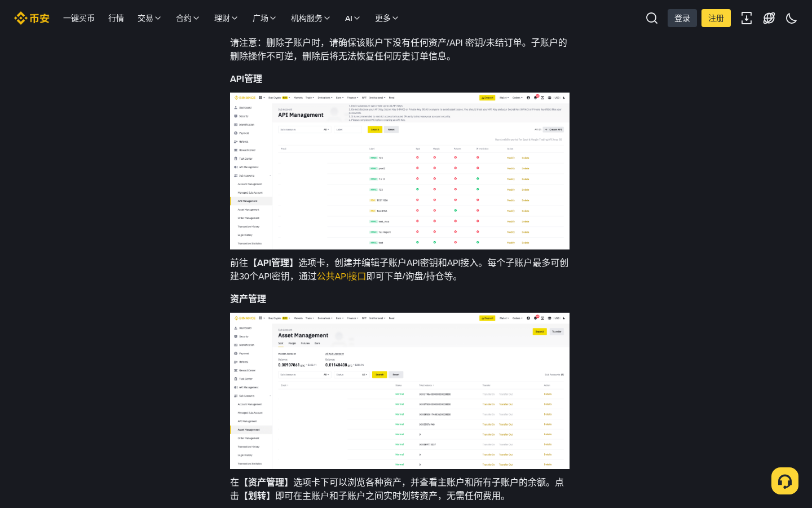Expand the 机构服务 dropdown menu
812x508 pixels.
click(x=311, y=18)
